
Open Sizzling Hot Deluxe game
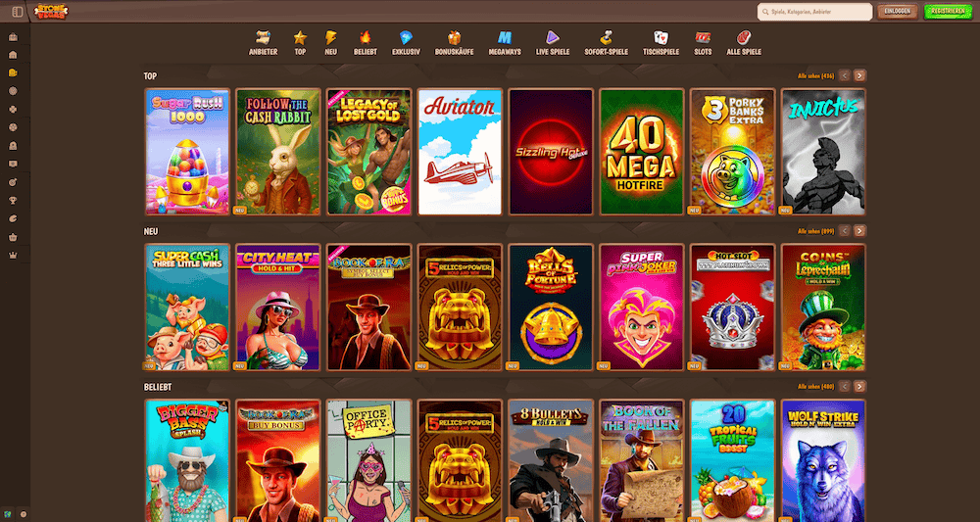click(551, 152)
